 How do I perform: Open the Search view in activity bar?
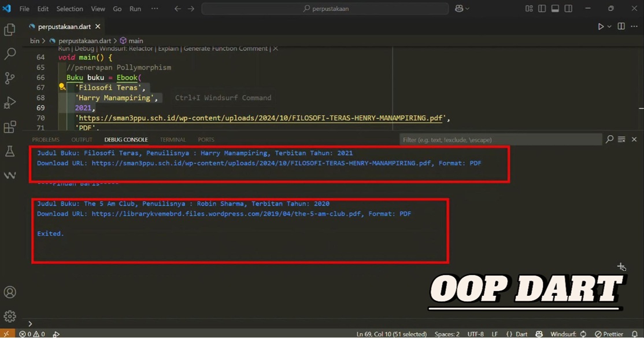pyautogui.click(x=9, y=53)
